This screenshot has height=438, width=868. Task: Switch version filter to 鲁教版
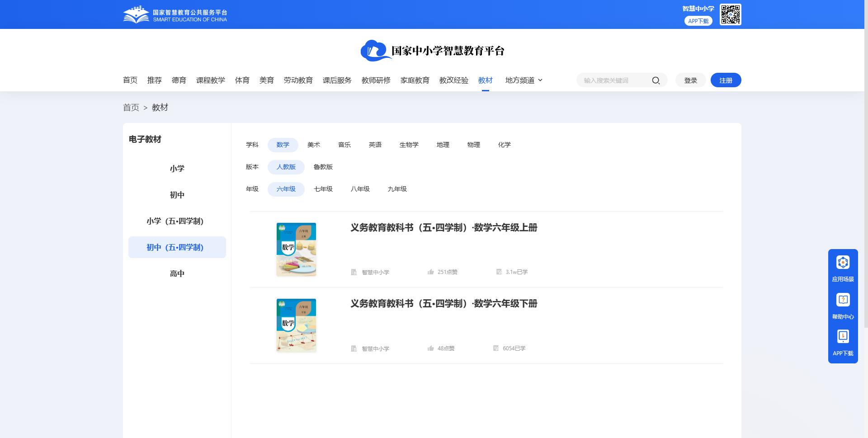coord(323,167)
